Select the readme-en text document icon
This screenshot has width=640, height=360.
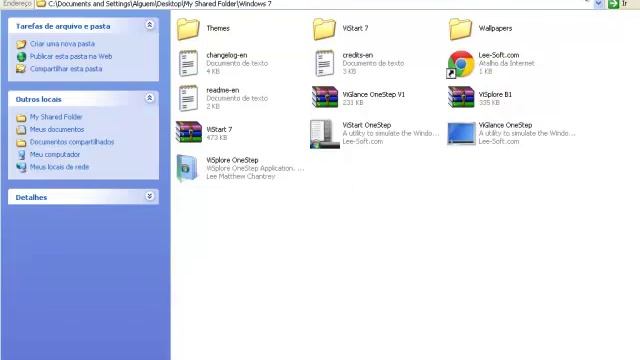188,98
